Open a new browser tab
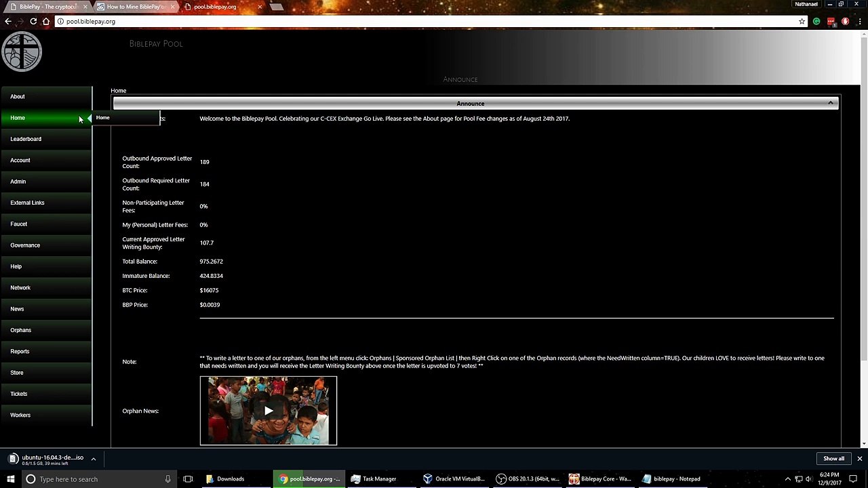 [276, 7]
